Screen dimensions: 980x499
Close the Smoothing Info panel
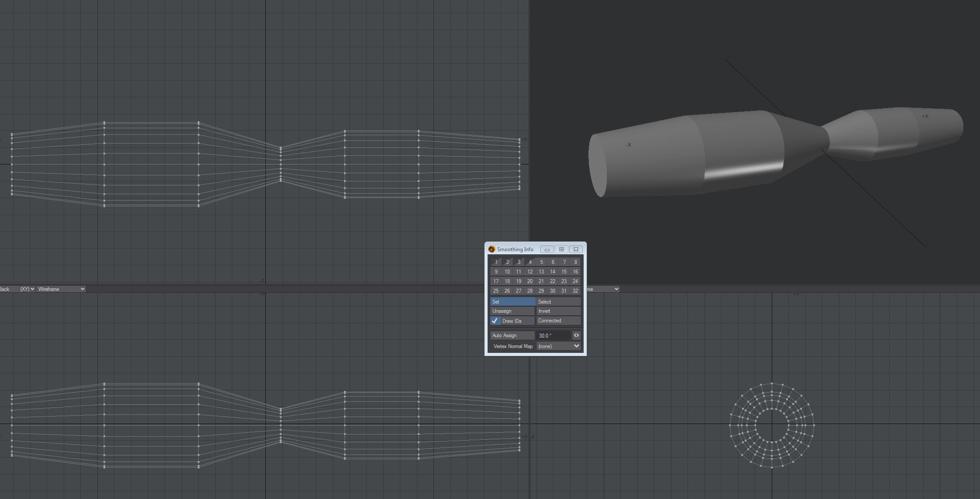pyautogui.click(x=576, y=249)
